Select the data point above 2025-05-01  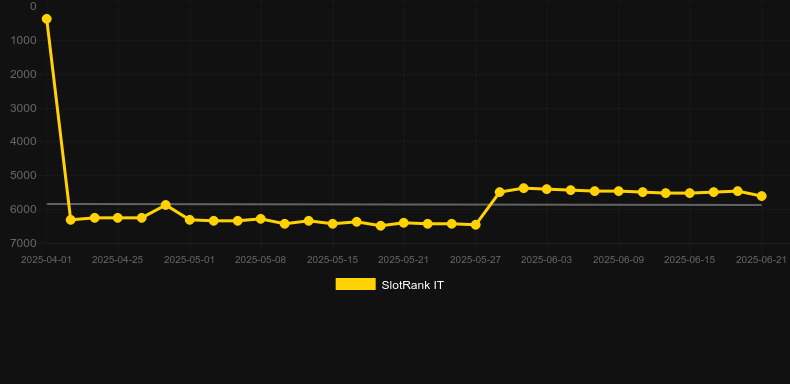189,220
